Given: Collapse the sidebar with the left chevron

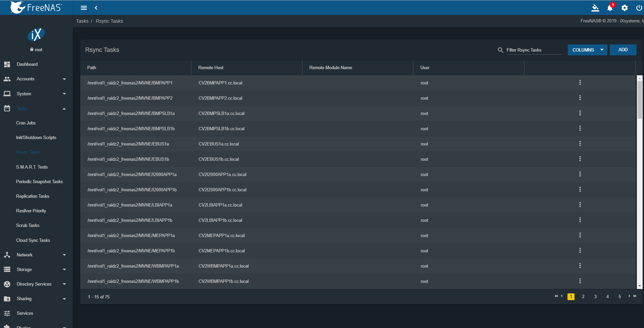Looking at the screenshot, I should [96, 8].
